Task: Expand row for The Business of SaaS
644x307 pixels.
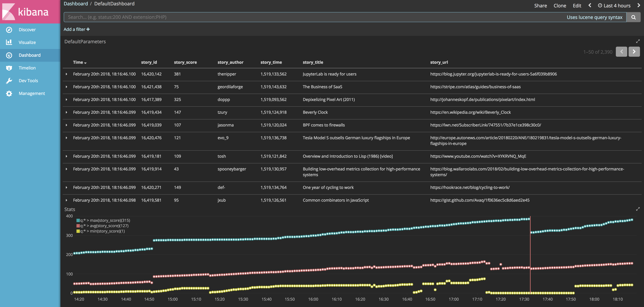Action: click(66, 87)
